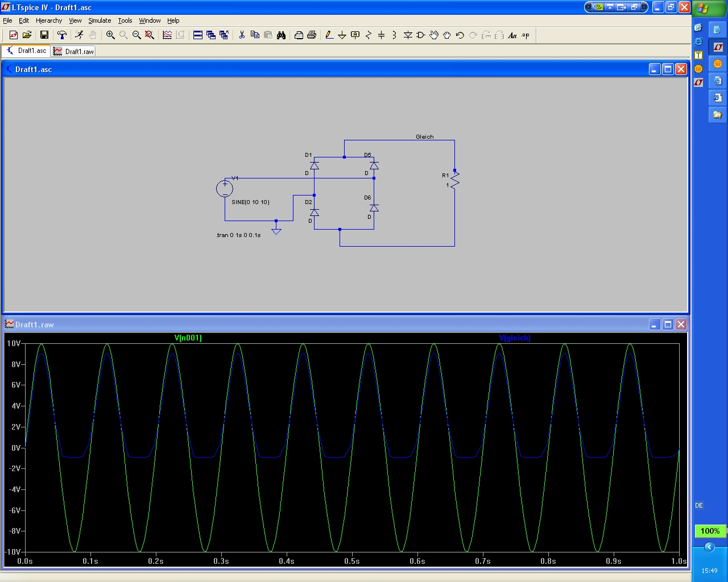Image resolution: width=728 pixels, height=582 pixels.
Task: Select diode D1 in schematic
Action: click(x=314, y=165)
